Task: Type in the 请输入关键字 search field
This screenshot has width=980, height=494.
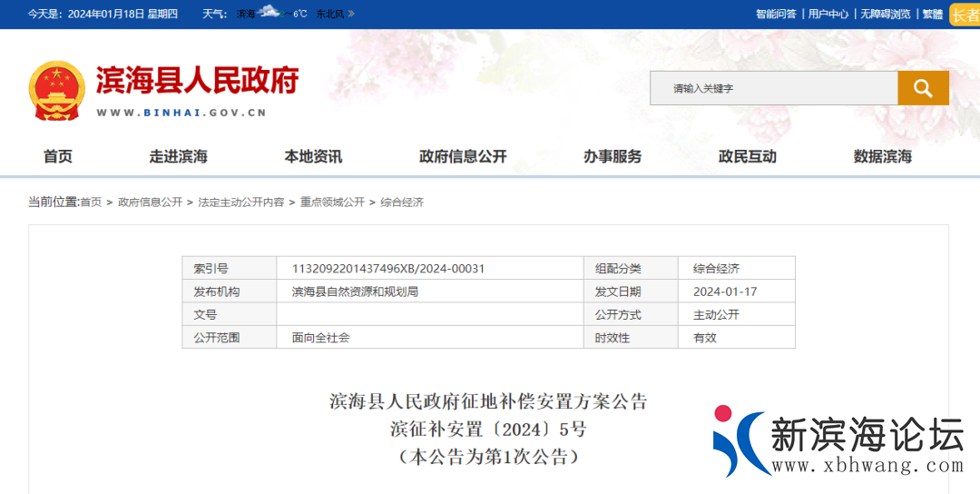Action: click(773, 88)
